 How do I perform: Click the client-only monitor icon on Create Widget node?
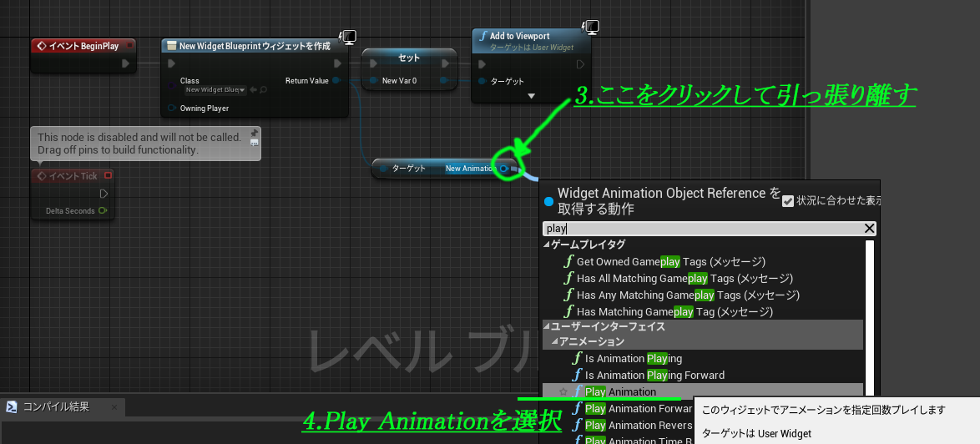click(x=348, y=37)
